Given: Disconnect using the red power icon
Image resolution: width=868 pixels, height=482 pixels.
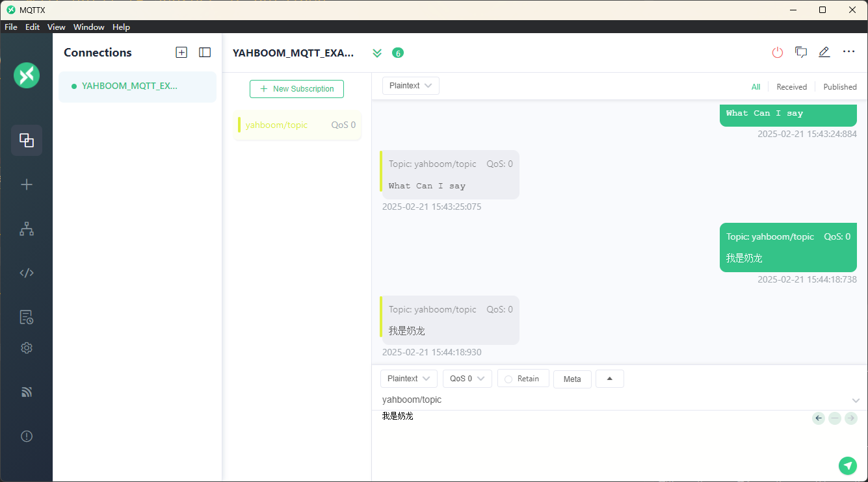Looking at the screenshot, I should pos(778,53).
